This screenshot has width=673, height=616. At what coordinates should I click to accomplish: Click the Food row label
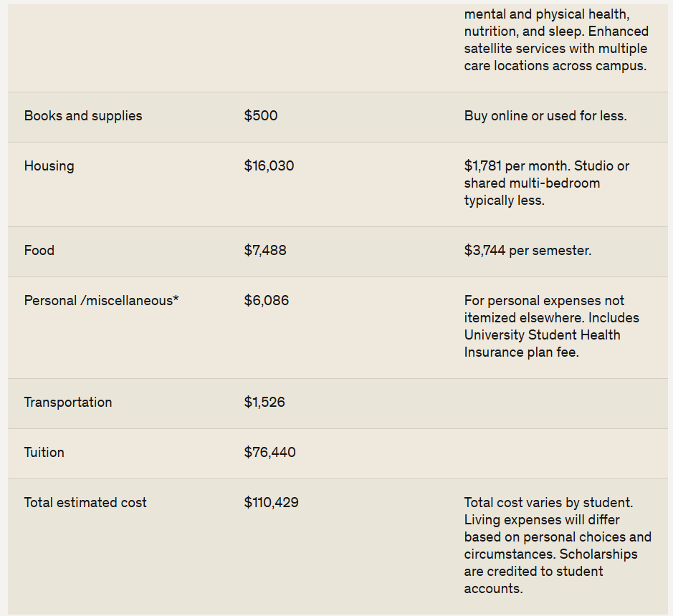(39, 251)
